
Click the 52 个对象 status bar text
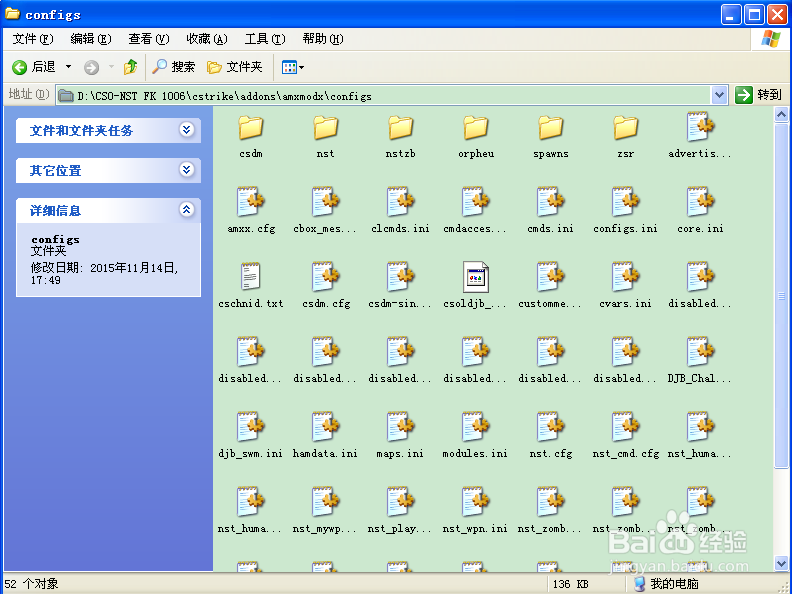[x=31, y=584]
